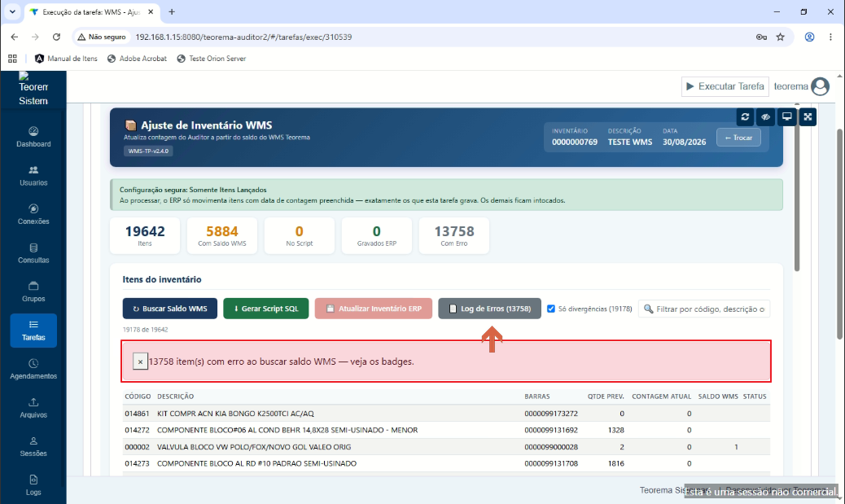Screen dimensions: 845x504
Task: Click the 19642 Itens stat card
Action: (145, 235)
